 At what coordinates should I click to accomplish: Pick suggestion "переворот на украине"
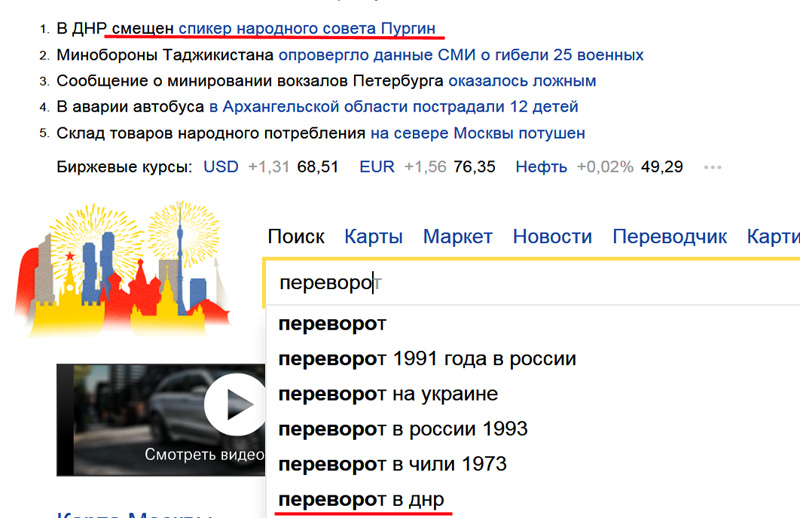(388, 394)
